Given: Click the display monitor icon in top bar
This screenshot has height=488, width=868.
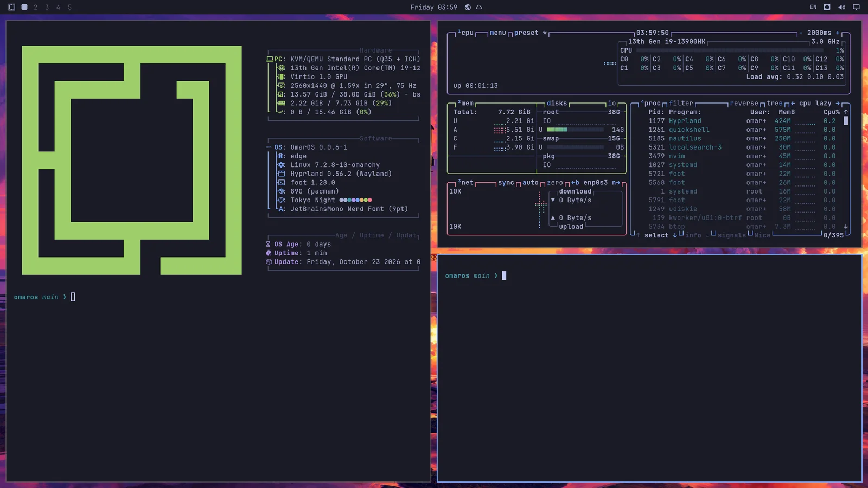Looking at the screenshot, I should (x=856, y=7).
